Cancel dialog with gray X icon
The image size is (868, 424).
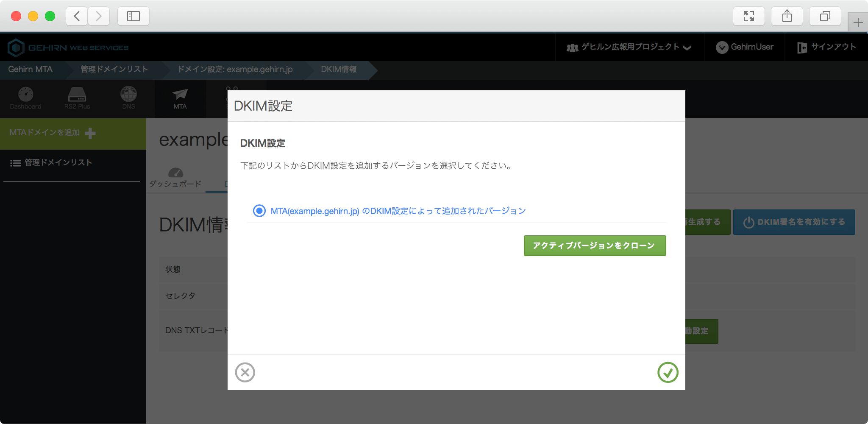tap(245, 372)
